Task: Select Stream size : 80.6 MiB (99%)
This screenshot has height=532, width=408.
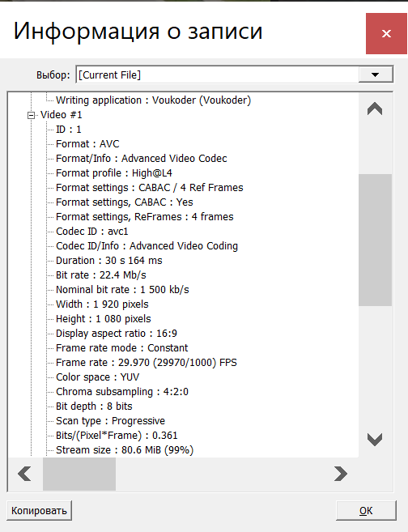Action: 125,450
